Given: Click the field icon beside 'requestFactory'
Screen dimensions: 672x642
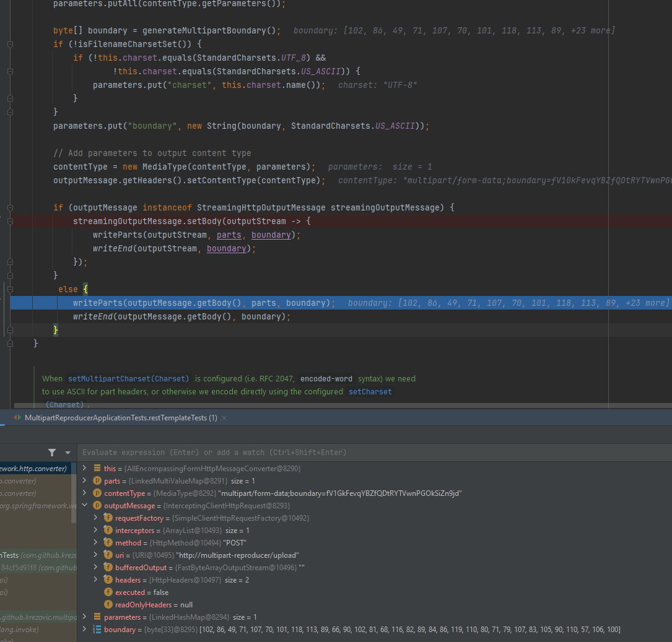Looking at the screenshot, I should [108, 518].
